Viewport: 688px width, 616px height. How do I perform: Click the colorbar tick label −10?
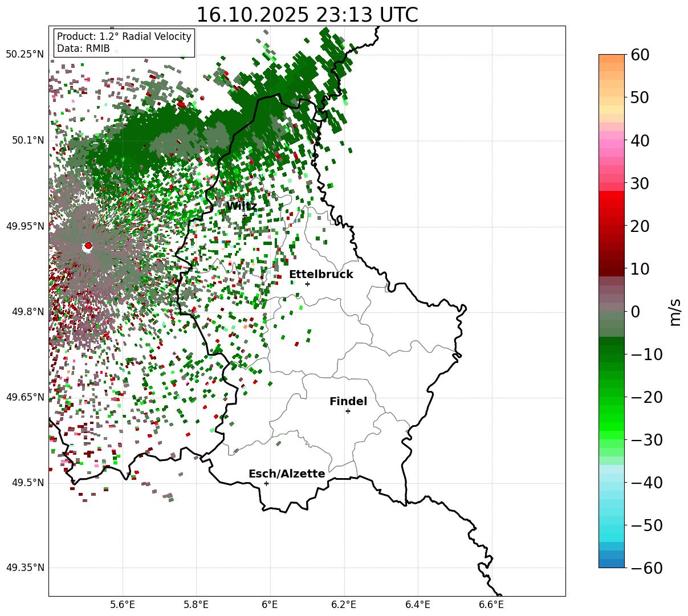tap(646, 354)
